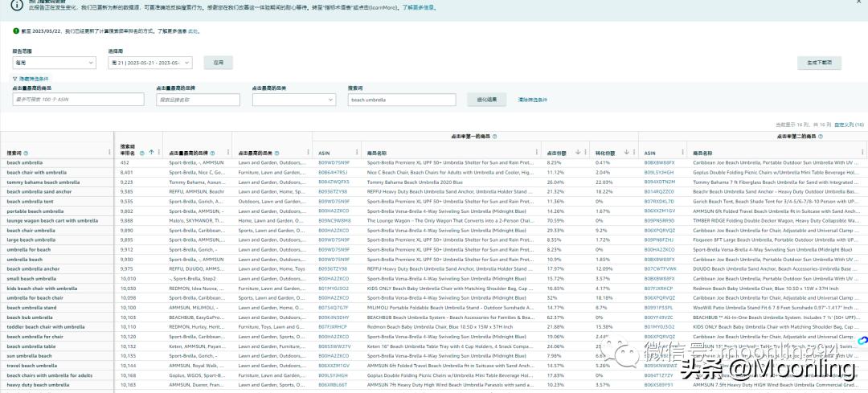The height and width of the screenshot is (393, 868).
Task: Focus the ASIN search input field
Action: click(78, 100)
